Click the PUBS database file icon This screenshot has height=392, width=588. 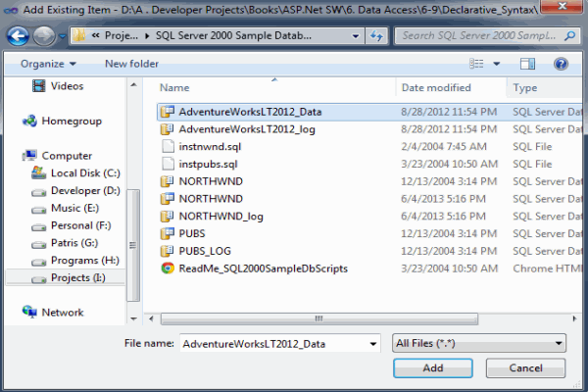(168, 233)
